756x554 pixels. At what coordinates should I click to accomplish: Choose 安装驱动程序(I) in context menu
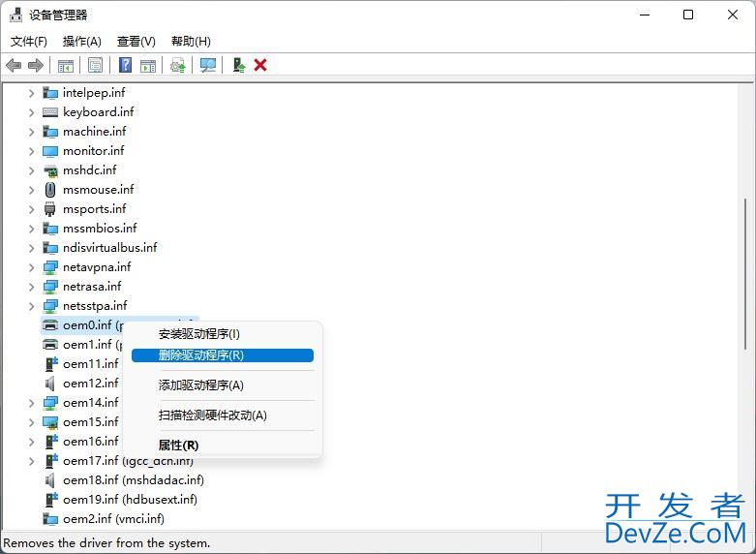pos(223,334)
